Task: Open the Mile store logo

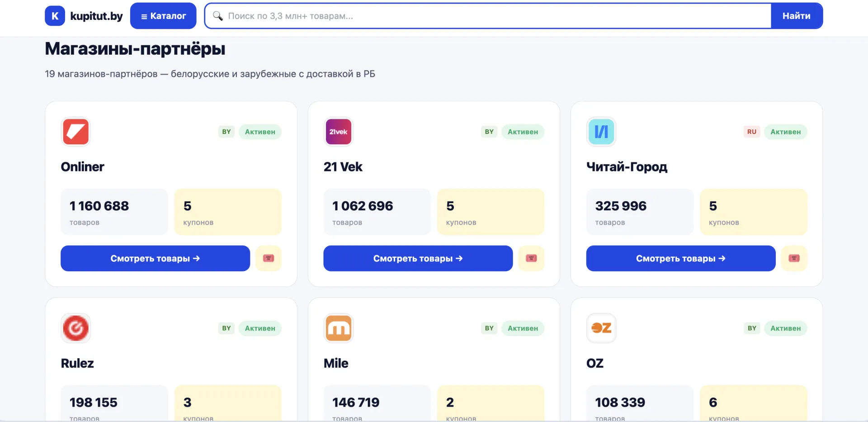Action: 338,328
